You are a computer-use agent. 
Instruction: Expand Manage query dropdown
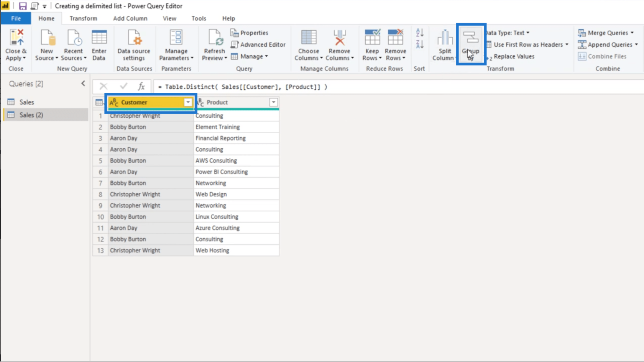(x=266, y=57)
